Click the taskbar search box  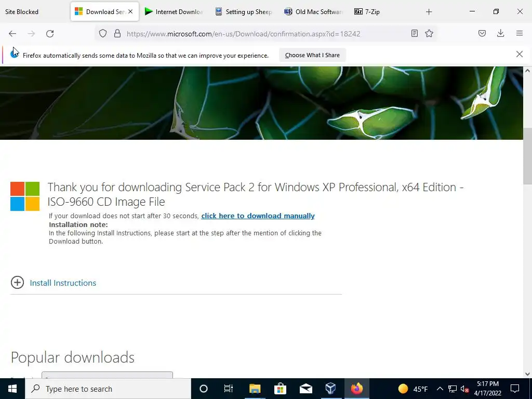pos(108,389)
